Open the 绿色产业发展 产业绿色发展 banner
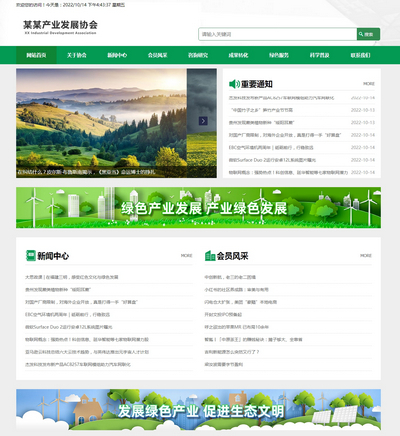 click(198, 208)
